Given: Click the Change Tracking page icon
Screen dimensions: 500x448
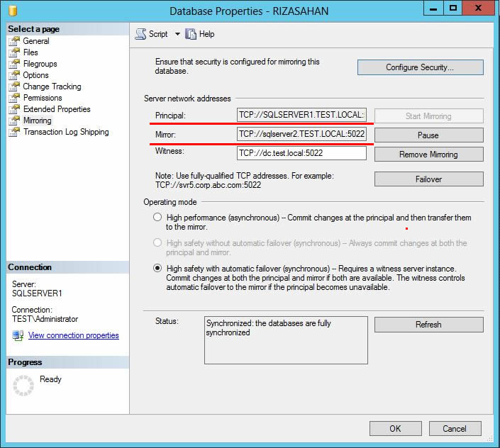Looking at the screenshot, I should [x=14, y=86].
